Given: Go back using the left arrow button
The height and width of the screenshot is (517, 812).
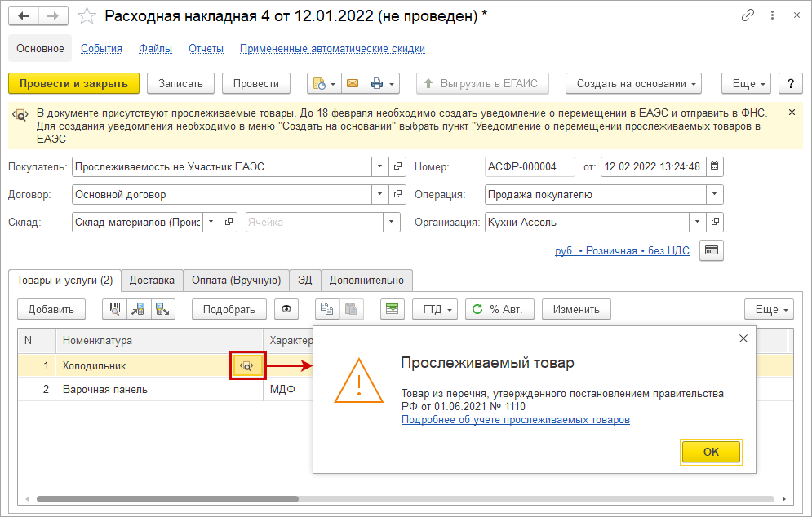Looking at the screenshot, I should pyautogui.click(x=24, y=16).
